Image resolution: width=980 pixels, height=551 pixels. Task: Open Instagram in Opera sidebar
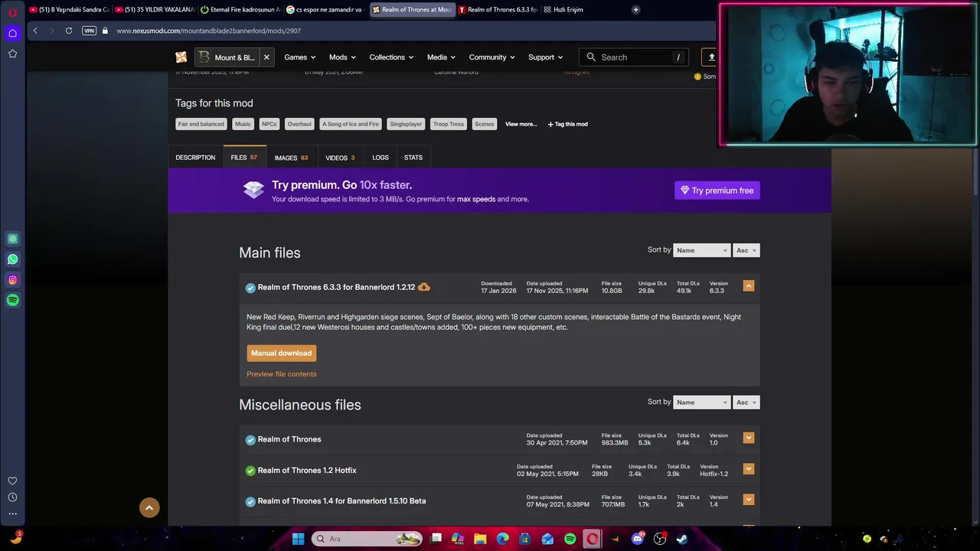pyautogui.click(x=12, y=280)
